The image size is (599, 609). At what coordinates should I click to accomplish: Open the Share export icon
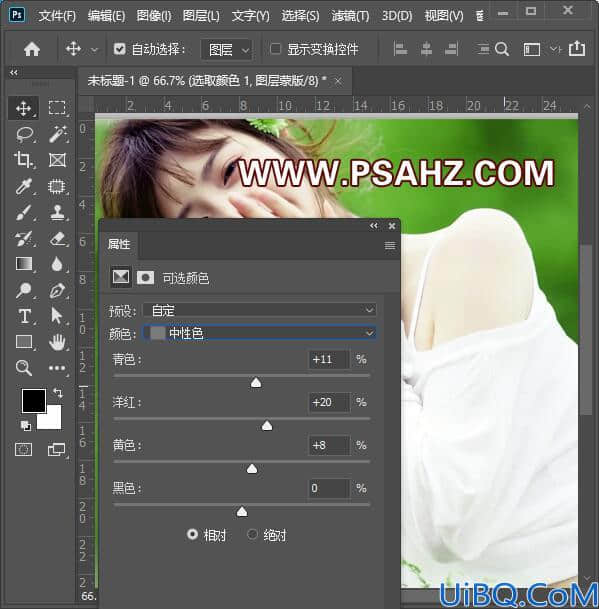(x=577, y=49)
